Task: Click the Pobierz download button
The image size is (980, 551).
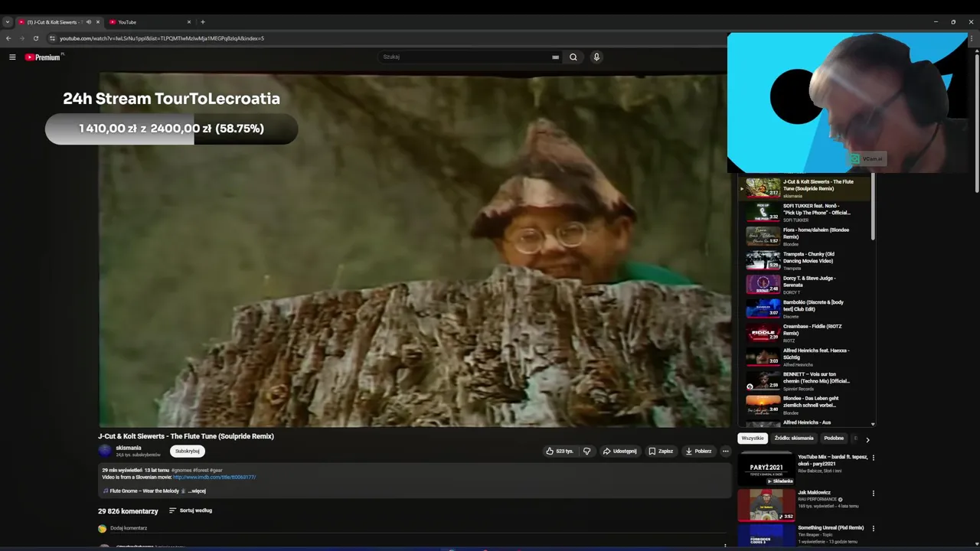Action: pos(698,451)
